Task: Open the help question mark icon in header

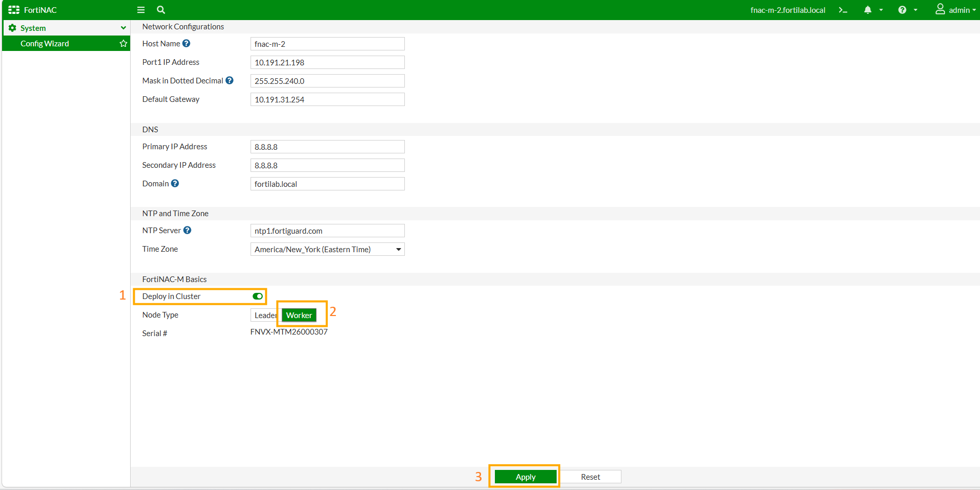Action: coord(902,10)
